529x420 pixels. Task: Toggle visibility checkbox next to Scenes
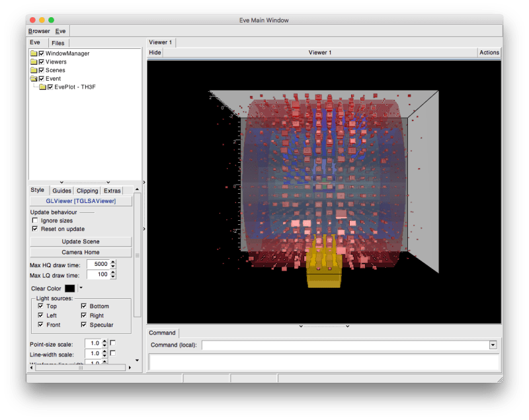point(41,70)
